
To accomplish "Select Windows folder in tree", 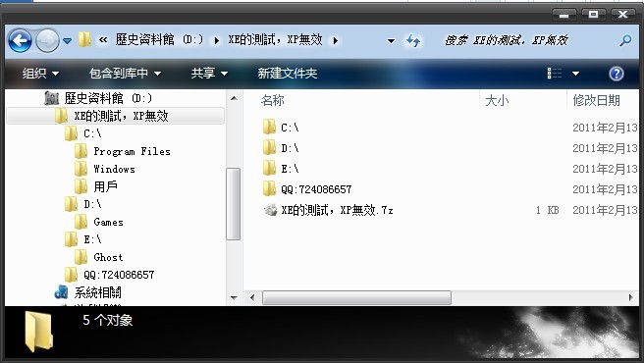I will [114, 169].
